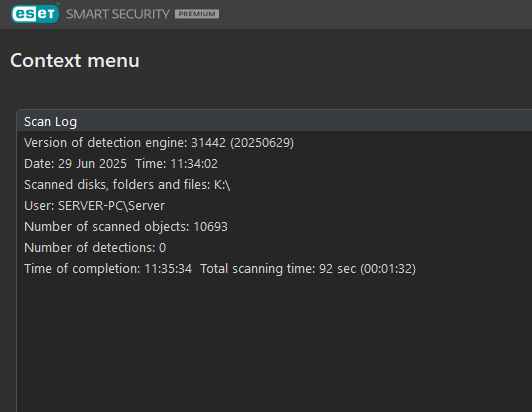Click the empty title bar beside PREMIUM badge
The height and width of the screenshot is (412, 532).
(373, 14)
